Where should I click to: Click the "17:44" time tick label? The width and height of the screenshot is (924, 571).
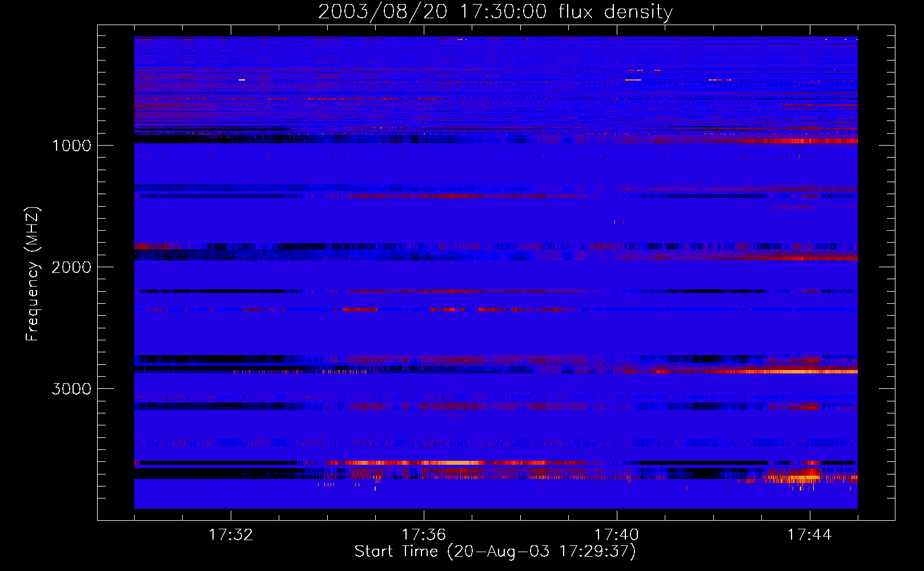[810, 535]
